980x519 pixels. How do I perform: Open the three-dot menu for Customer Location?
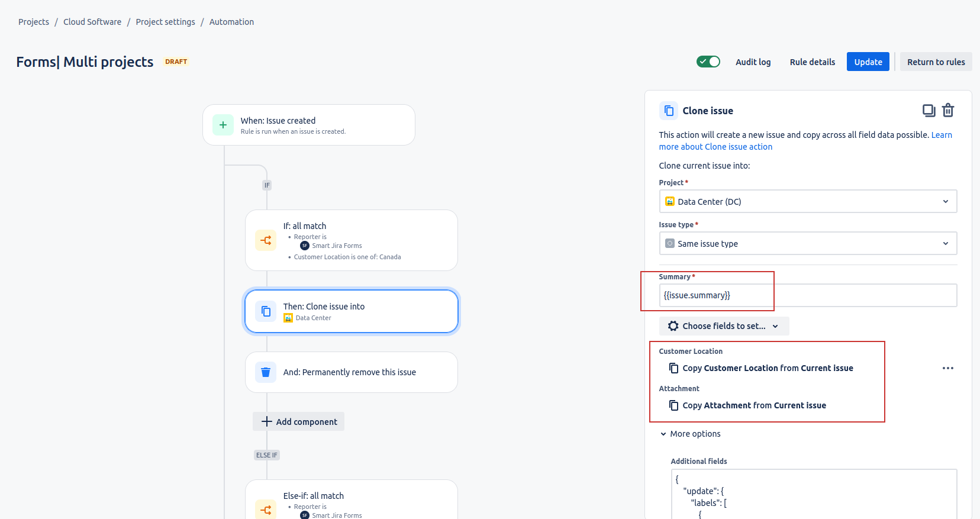(947, 368)
